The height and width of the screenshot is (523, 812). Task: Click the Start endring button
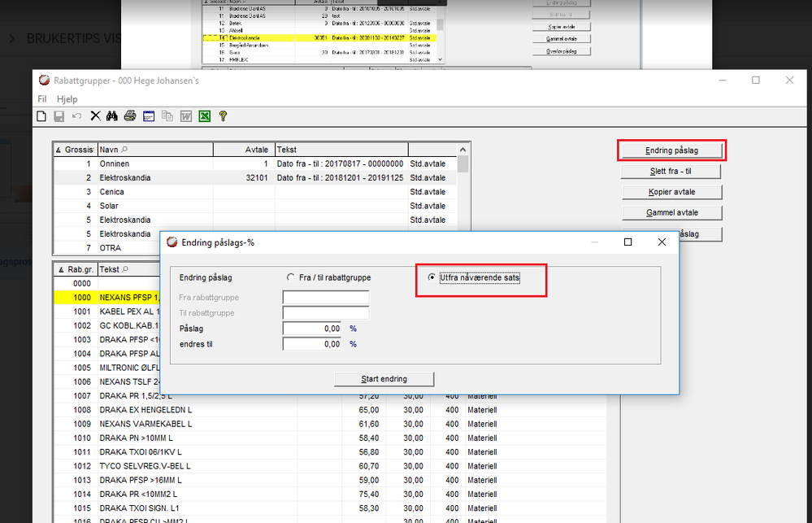pos(384,379)
